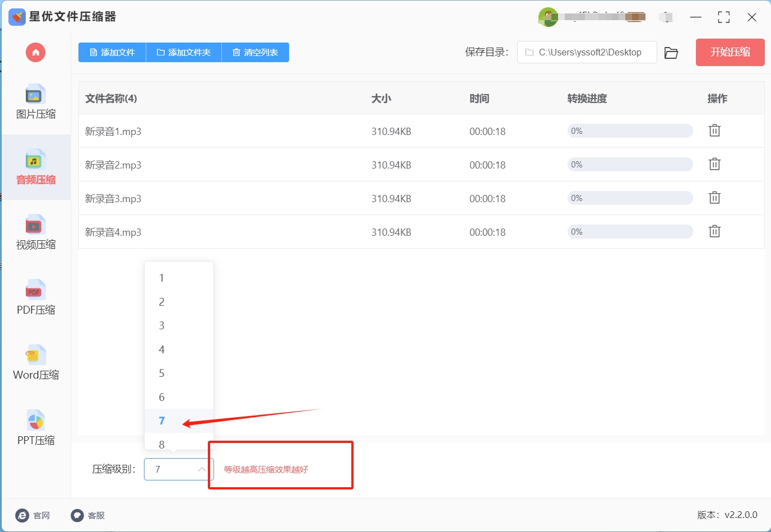This screenshot has width=771, height=532.
Task: Click the save directory path field
Action: (587, 52)
